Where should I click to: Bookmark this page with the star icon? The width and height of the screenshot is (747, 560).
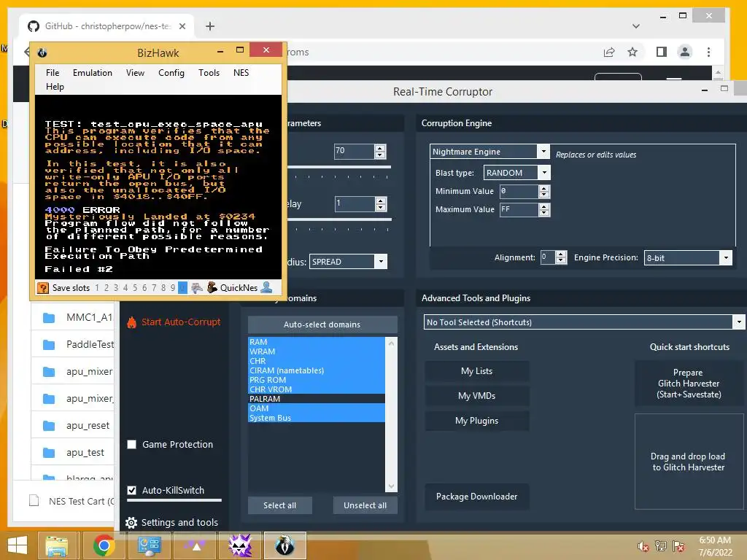click(632, 52)
